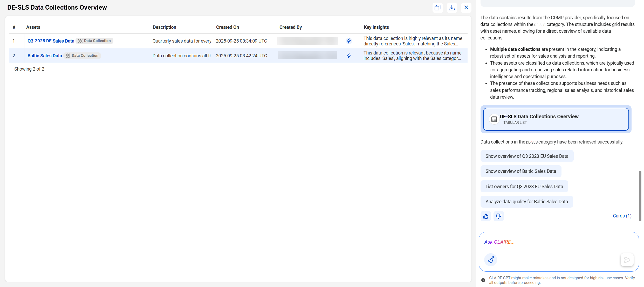Click the 'Showing 2 of 2' footer text

click(x=29, y=69)
